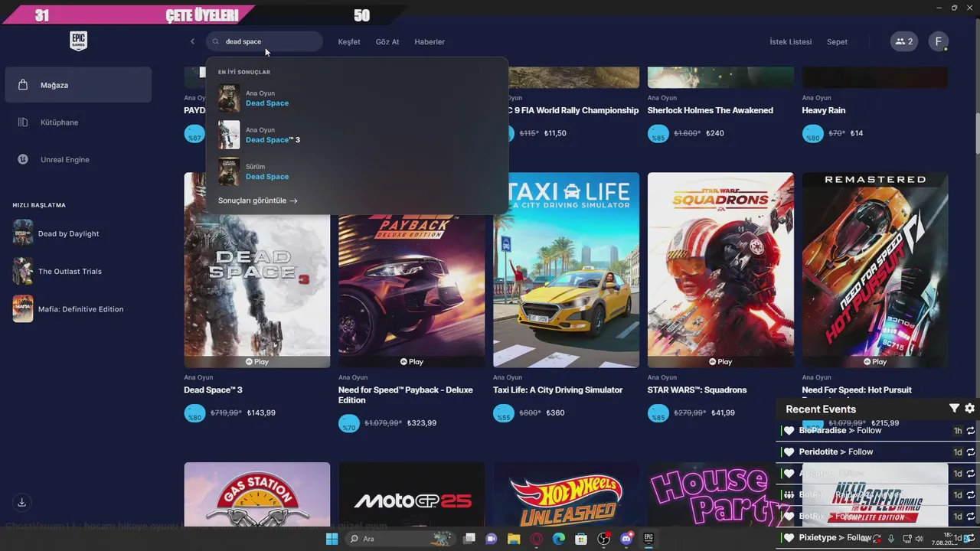This screenshot has width=980, height=551.
Task: Click the Dead Space 3 title text
Action: (x=213, y=390)
